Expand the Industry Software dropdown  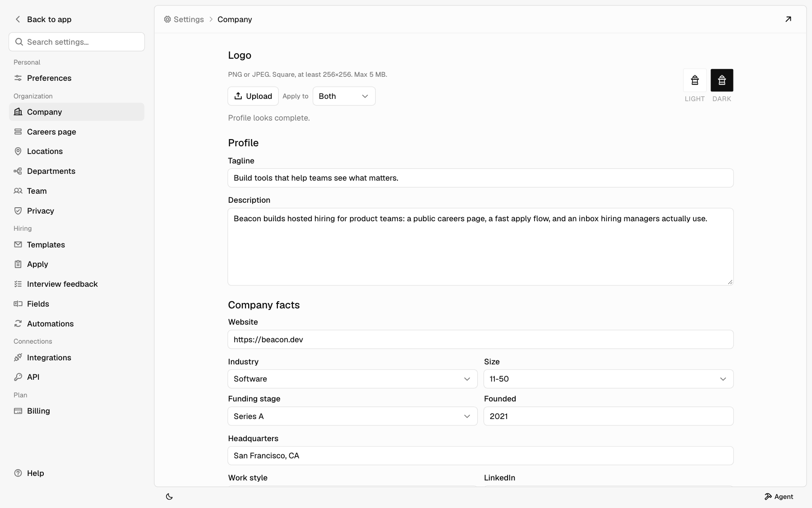pos(352,379)
